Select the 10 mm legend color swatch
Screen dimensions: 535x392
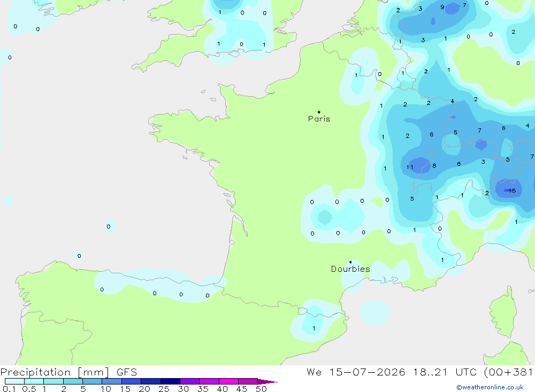click(112, 381)
